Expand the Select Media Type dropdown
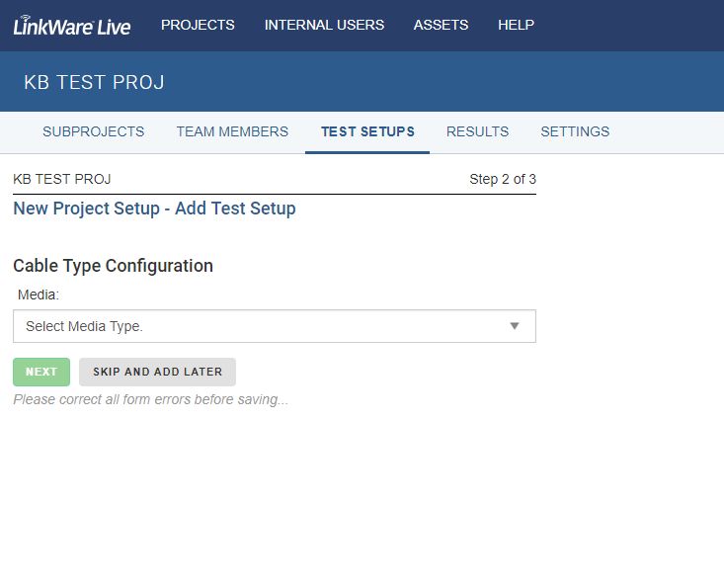This screenshot has height=588, width=724. [x=275, y=326]
